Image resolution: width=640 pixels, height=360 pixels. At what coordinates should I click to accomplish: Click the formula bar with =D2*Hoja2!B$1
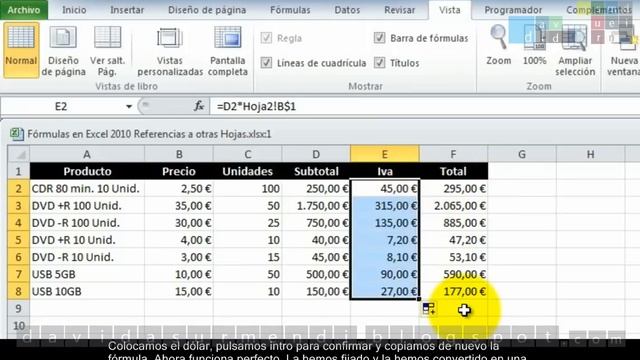[424, 107]
